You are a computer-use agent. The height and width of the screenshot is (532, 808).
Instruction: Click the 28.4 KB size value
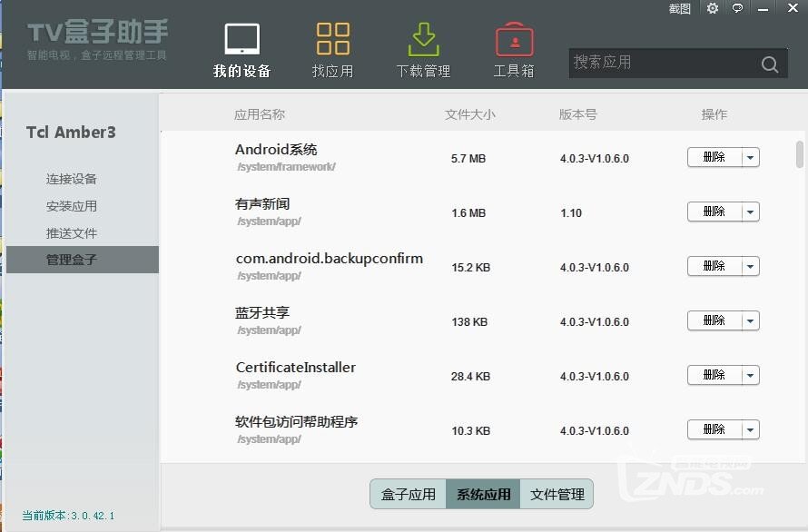click(470, 377)
